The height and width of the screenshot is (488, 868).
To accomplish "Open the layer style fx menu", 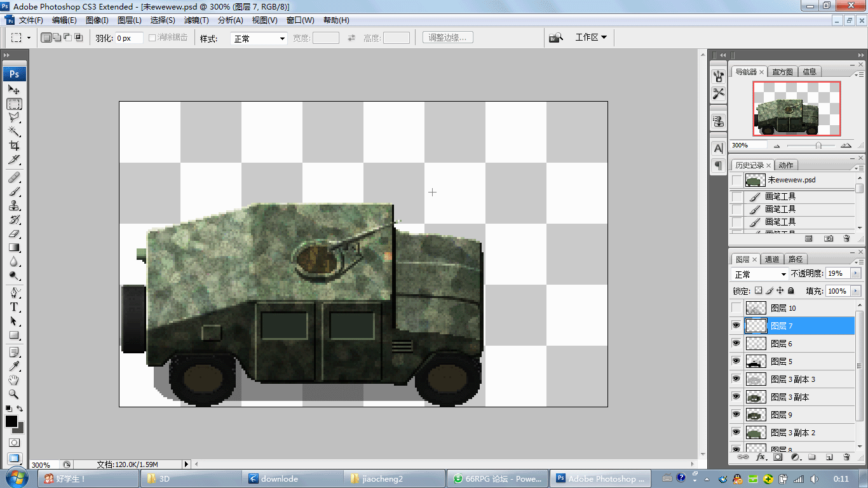I will (x=760, y=457).
